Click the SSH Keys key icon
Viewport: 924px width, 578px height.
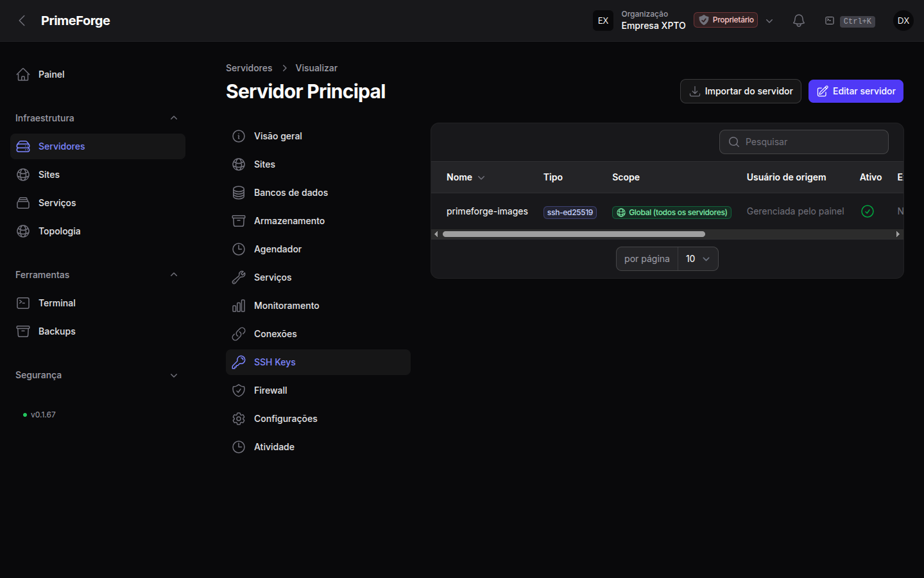[x=239, y=362]
